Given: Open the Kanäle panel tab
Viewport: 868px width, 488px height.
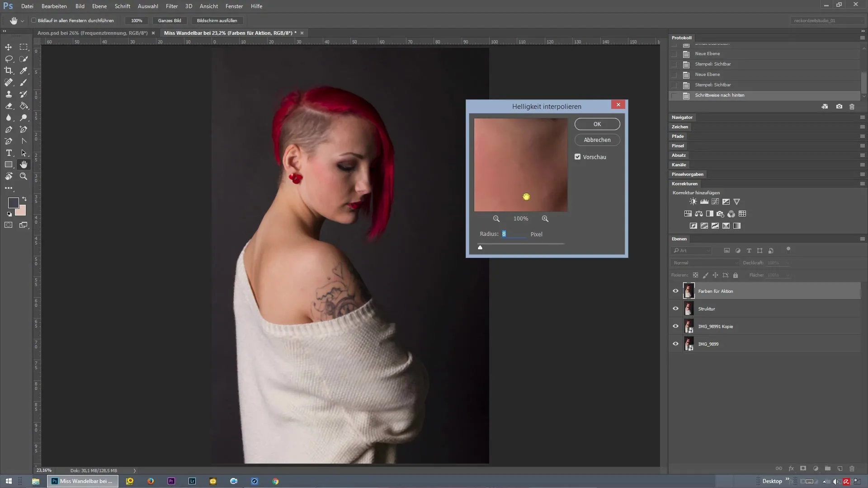Looking at the screenshot, I should tap(679, 165).
